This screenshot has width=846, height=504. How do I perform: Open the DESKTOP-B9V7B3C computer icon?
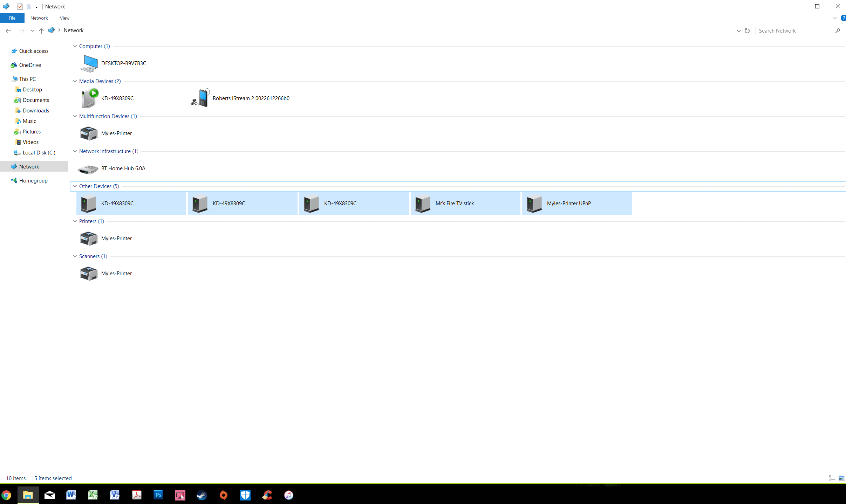tap(89, 63)
